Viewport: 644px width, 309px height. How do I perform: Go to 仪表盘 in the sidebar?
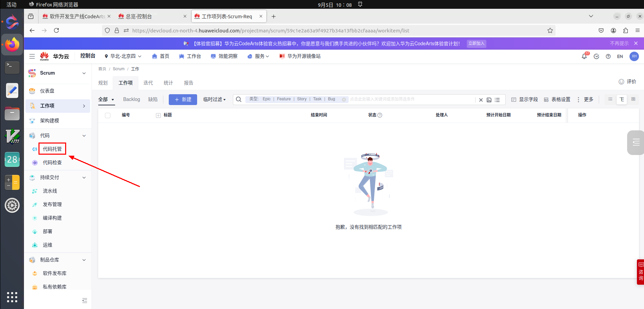[47, 91]
